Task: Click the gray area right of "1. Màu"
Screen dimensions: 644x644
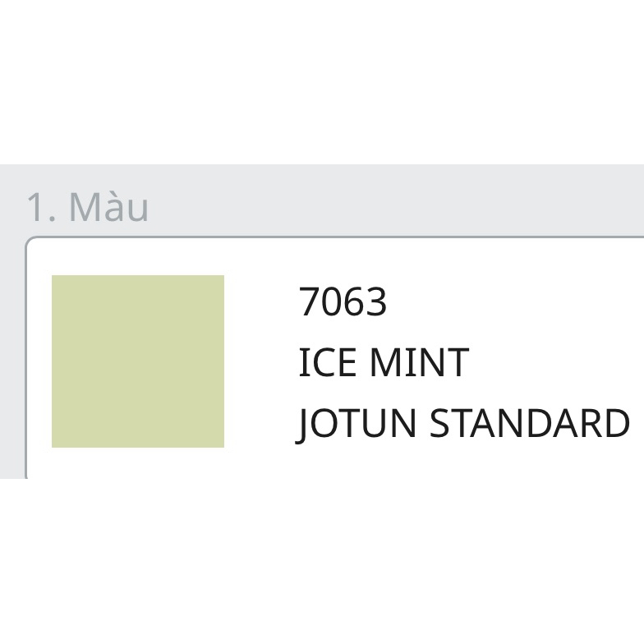Action: click(394, 205)
